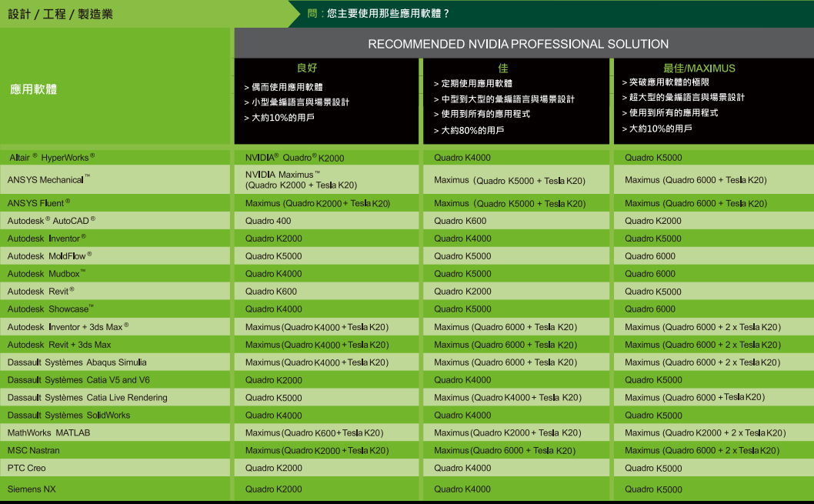Screen dimensions: 814x504
Task: Click Quadro K5000 in the Siemens NX row
Action: click(653, 489)
